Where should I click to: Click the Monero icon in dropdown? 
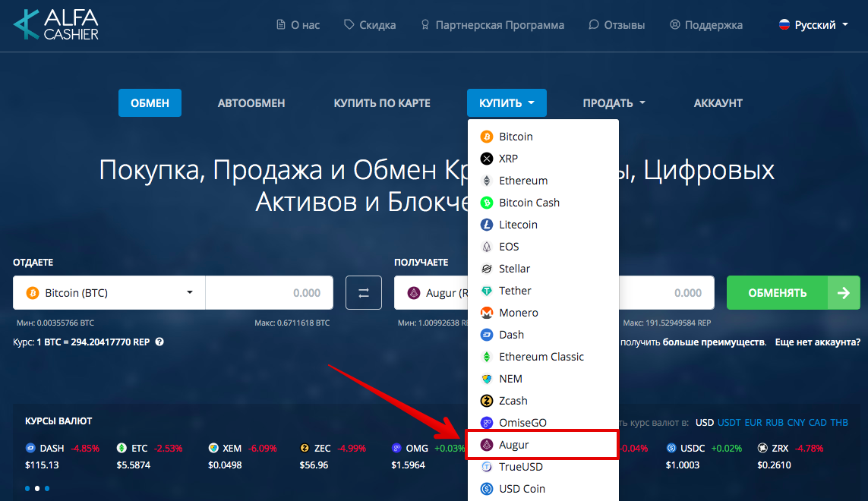[x=487, y=313]
